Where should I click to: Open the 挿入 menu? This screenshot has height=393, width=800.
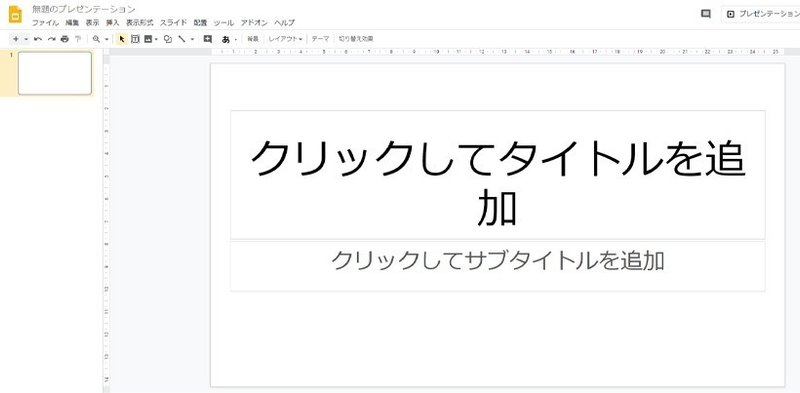point(112,23)
